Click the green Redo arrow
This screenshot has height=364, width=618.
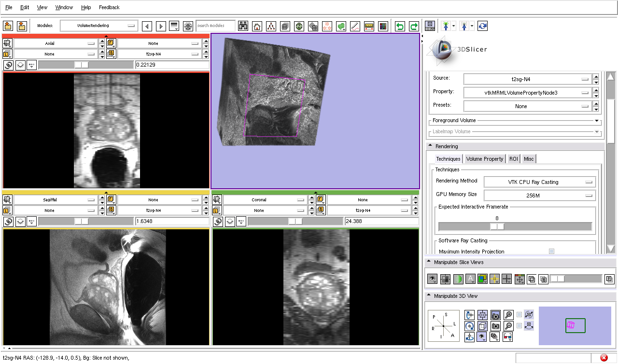point(414,26)
